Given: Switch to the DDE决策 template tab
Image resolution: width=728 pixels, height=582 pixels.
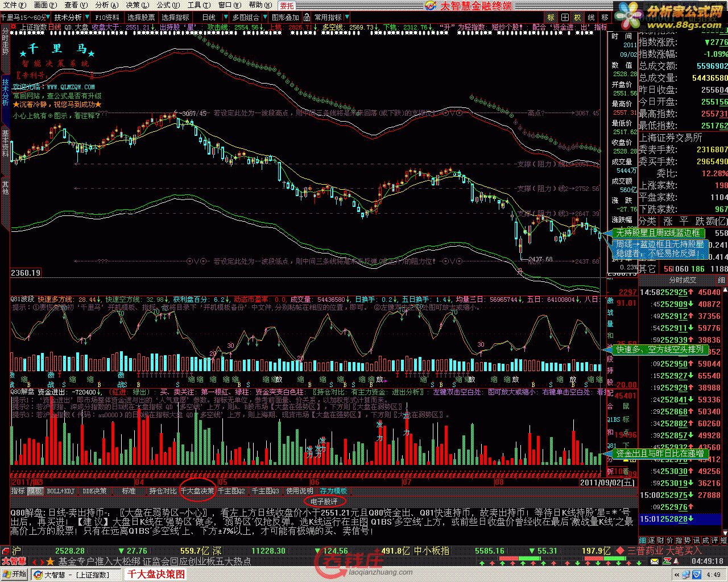Looking at the screenshot, I should point(94,490).
